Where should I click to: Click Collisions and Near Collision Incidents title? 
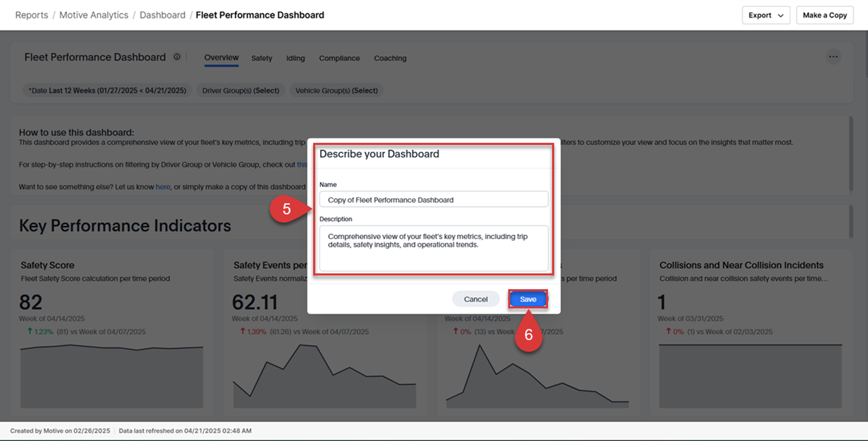click(x=742, y=265)
